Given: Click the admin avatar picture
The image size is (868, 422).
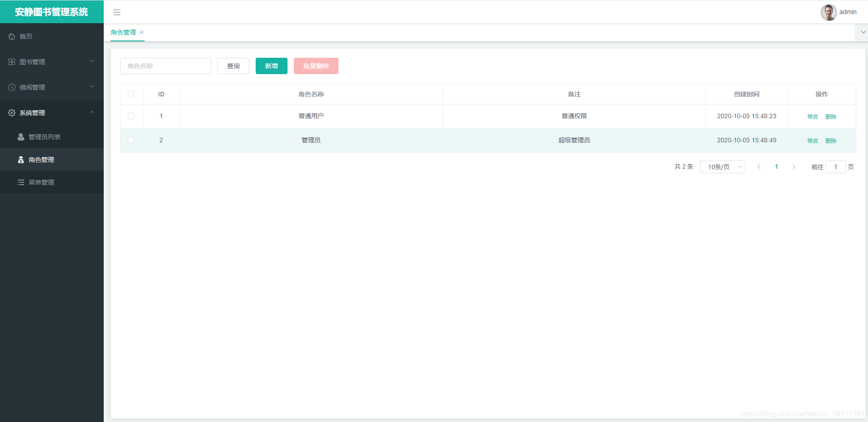Looking at the screenshot, I should pyautogui.click(x=828, y=12).
